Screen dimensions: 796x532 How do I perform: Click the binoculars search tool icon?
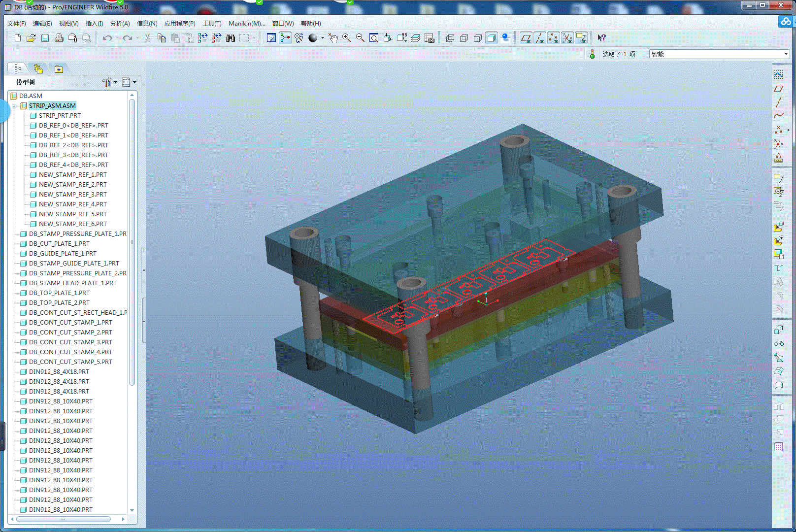[x=230, y=38]
